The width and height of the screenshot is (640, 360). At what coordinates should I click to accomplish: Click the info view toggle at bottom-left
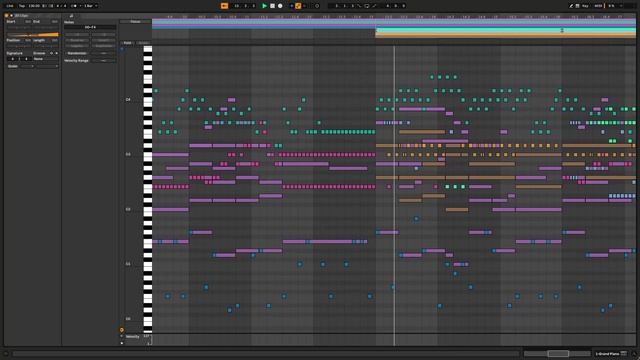point(6,354)
